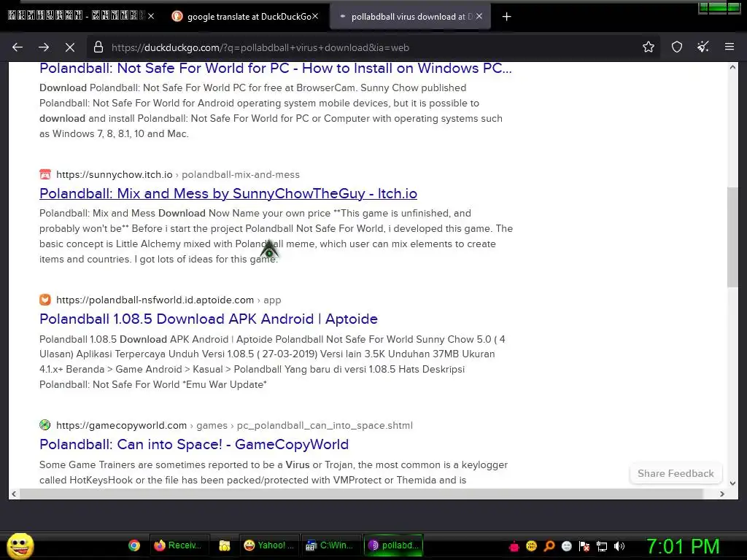The image size is (747, 560).
Task: Switch to Firefox 'Receiv...' taskbar window
Action: [x=178, y=545]
